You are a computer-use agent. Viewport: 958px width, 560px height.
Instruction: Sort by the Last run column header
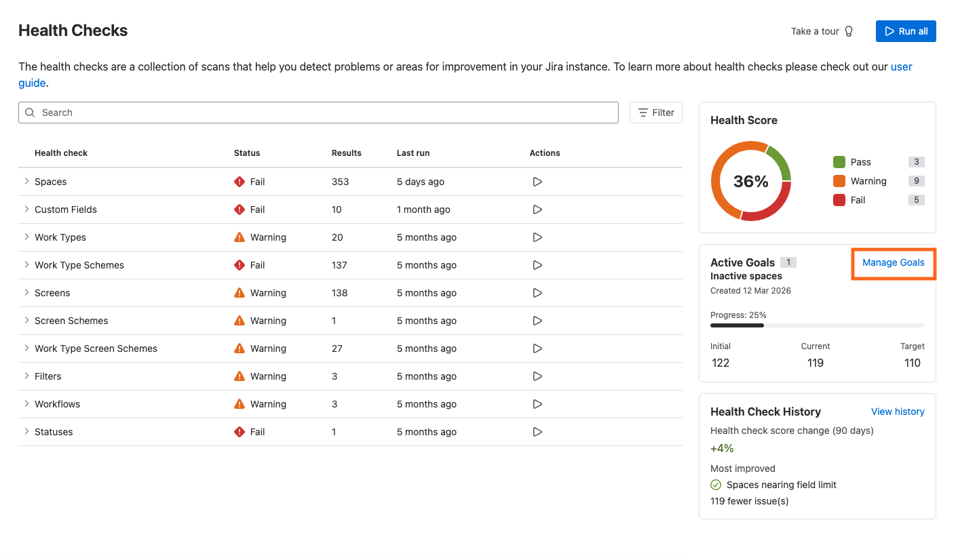point(413,153)
